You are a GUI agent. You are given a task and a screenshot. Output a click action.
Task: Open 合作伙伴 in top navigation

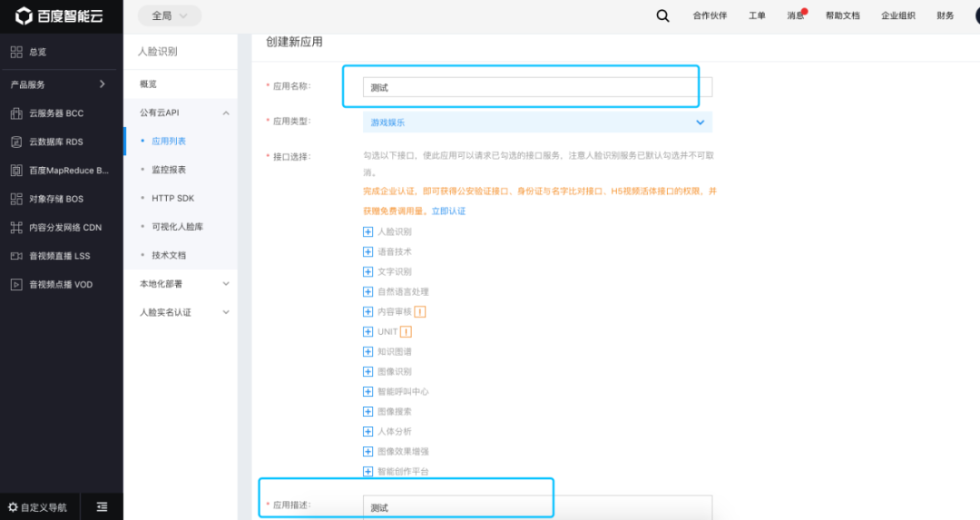pos(710,15)
